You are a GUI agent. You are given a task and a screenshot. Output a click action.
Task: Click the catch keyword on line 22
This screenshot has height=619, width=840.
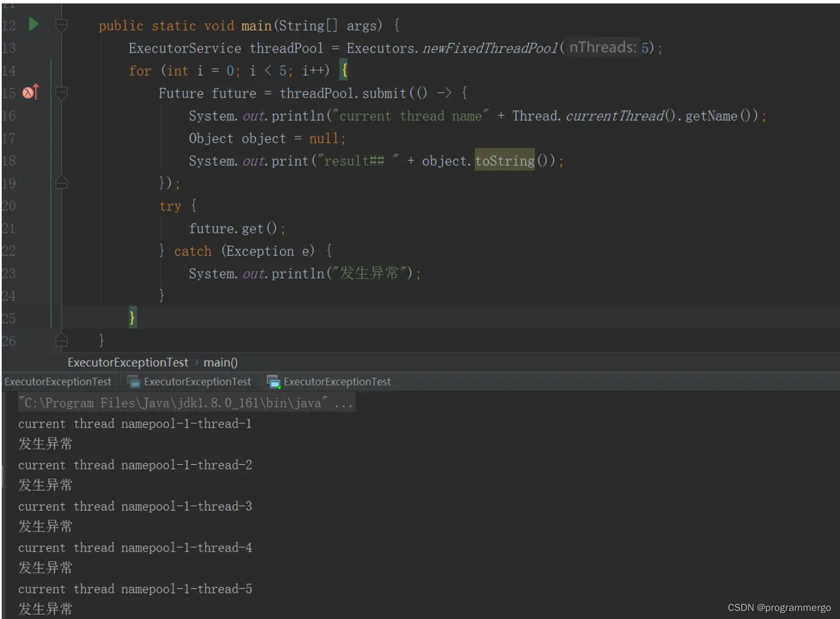pos(193,251)
